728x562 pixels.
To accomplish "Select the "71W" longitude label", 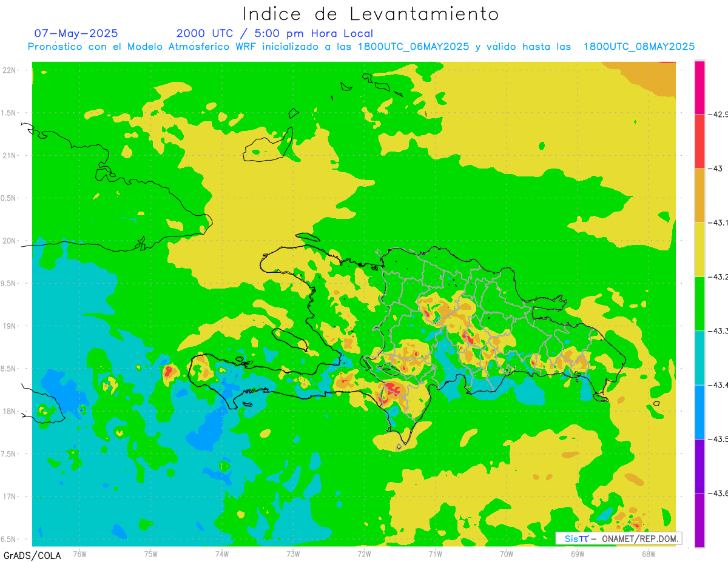I will click(x=435, y=554).
